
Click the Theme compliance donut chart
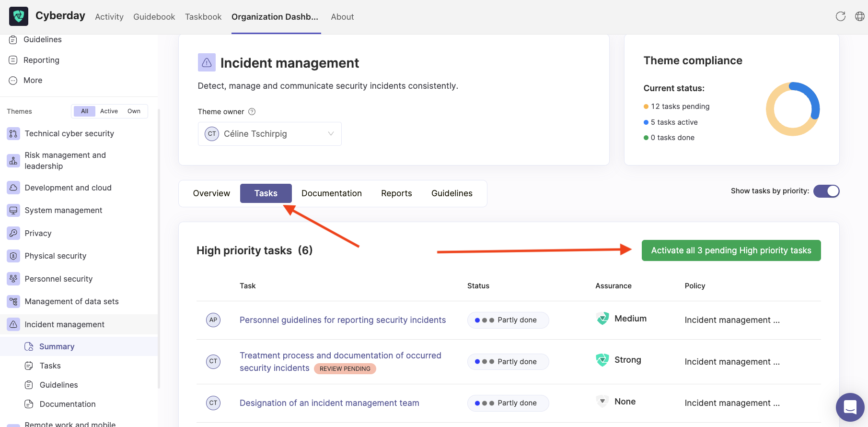[x=793, y=109]
